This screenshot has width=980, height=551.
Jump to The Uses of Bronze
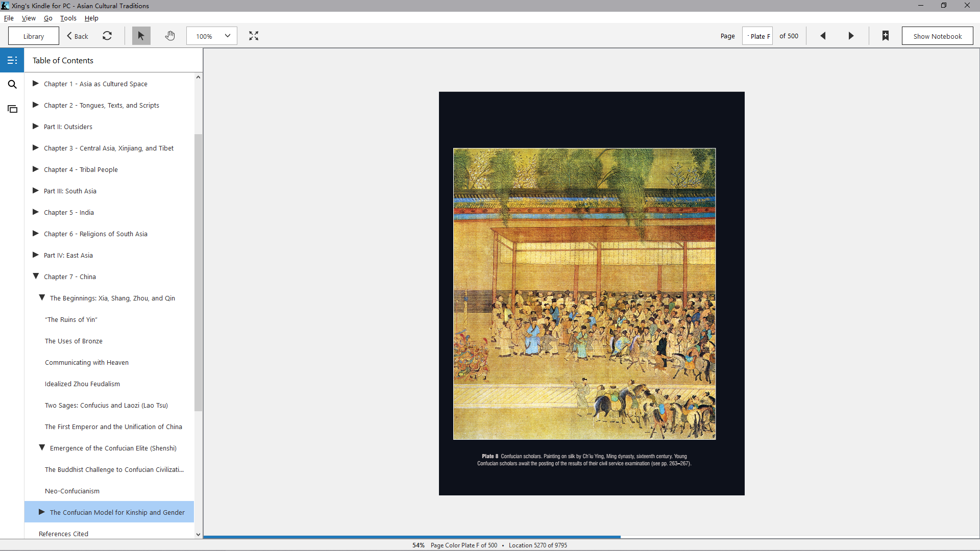click(x=73, y=341)
